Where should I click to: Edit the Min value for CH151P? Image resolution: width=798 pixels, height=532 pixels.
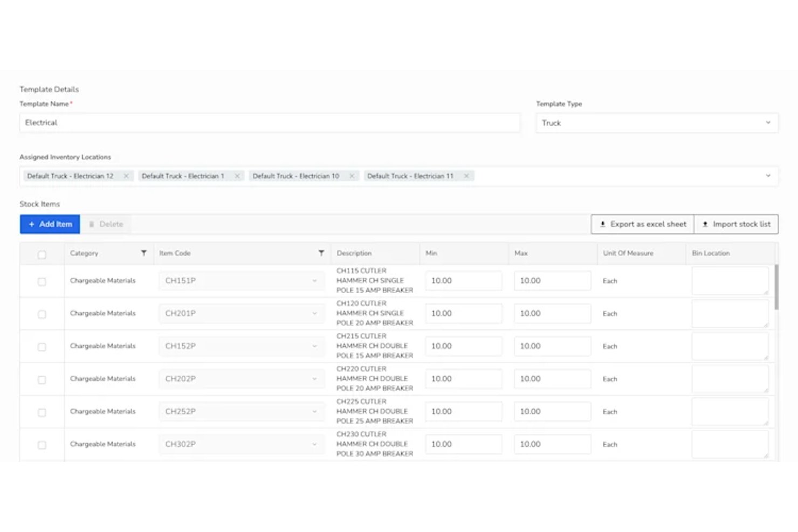[x=464, y=281]
